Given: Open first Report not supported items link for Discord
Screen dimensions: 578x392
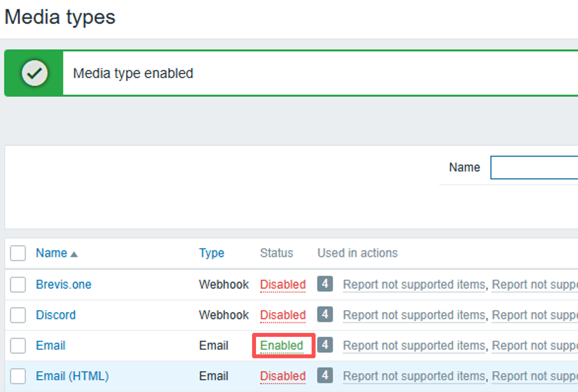Looking at the screenshot, I should pos(414,315).
